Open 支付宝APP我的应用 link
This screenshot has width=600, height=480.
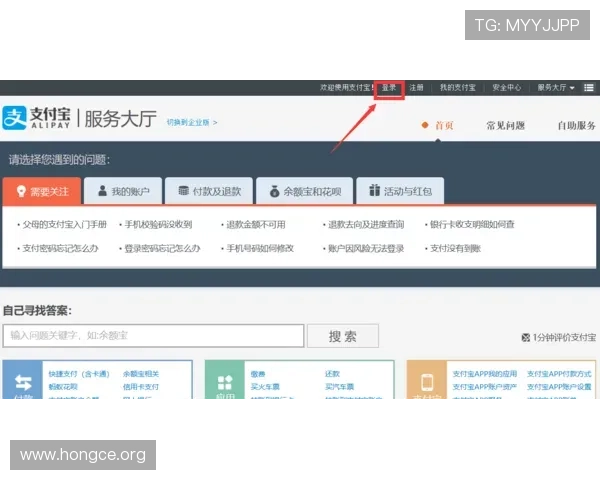pyautogui.click(x=485, y=374)
